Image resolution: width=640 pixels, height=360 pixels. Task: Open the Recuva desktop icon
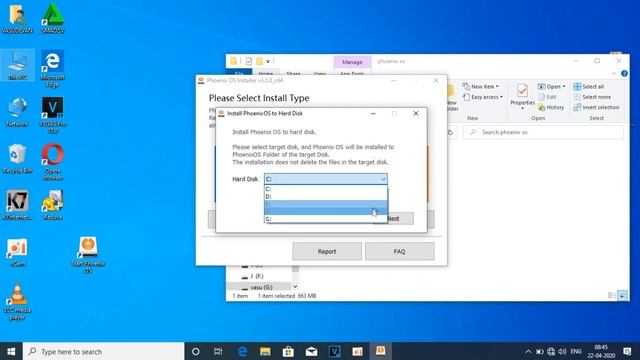52,205
